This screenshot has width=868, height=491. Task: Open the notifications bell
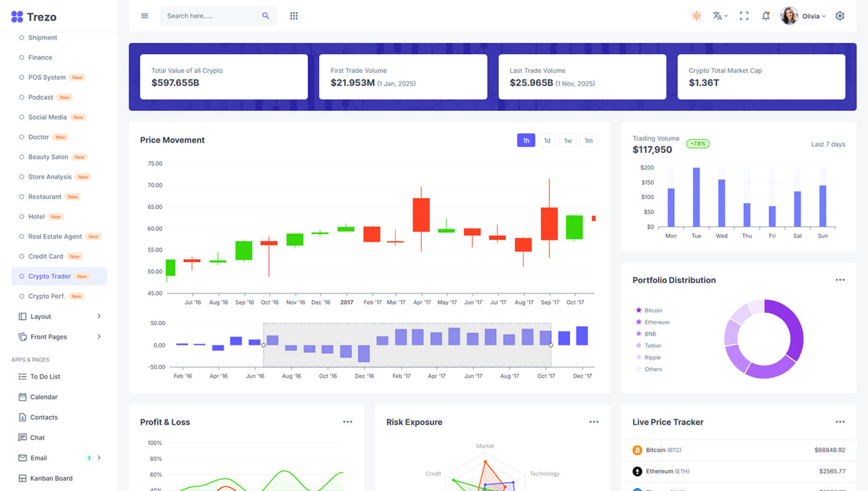click(766, 16)
